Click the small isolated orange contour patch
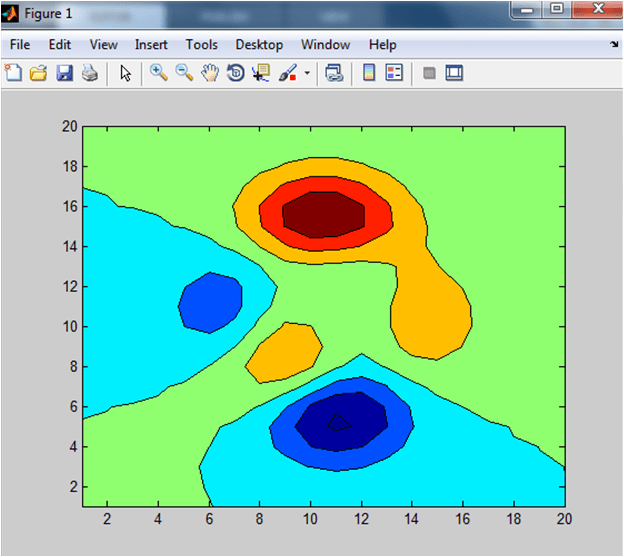The image size is (624, 557). click(285, 353)
